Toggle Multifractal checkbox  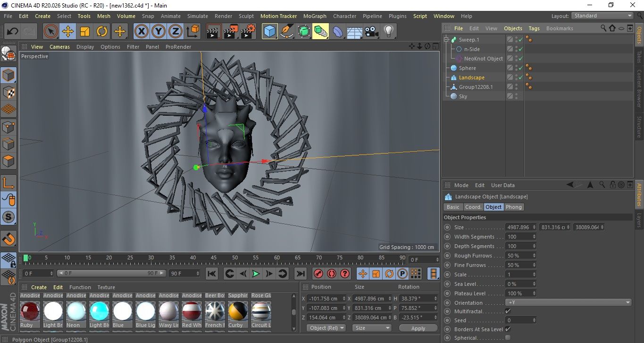[x=508, y=311]
